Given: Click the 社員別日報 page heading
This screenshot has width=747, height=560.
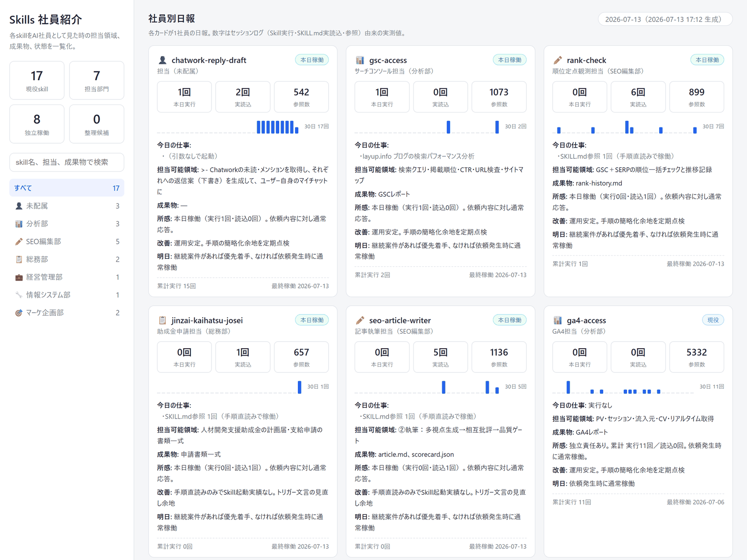Looking at the screenshot, I should click(171, 19).
